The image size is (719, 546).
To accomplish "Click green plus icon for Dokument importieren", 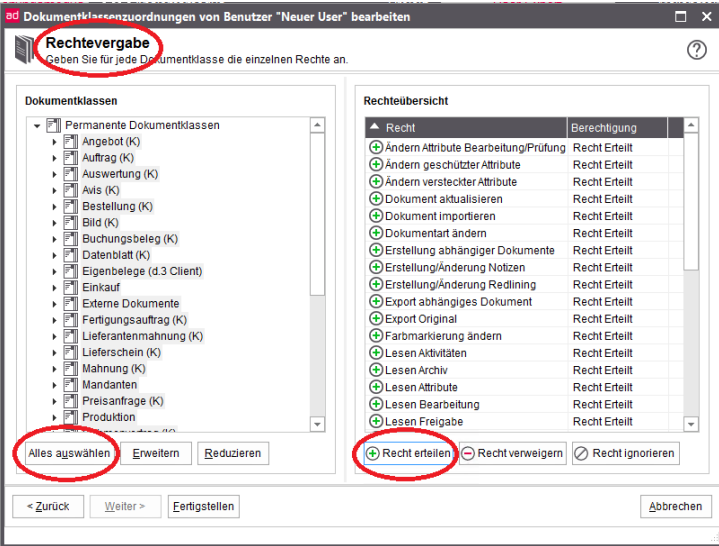I will coord(376,216).
